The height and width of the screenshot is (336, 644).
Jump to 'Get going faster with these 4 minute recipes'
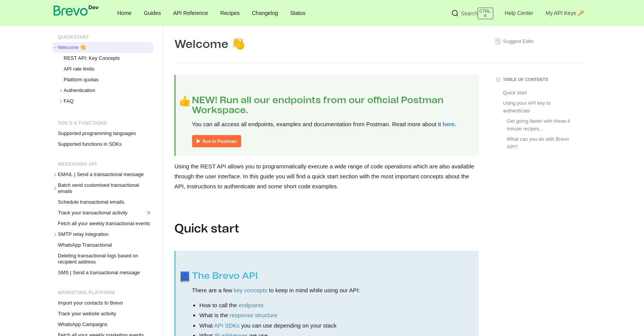[538, 125]
